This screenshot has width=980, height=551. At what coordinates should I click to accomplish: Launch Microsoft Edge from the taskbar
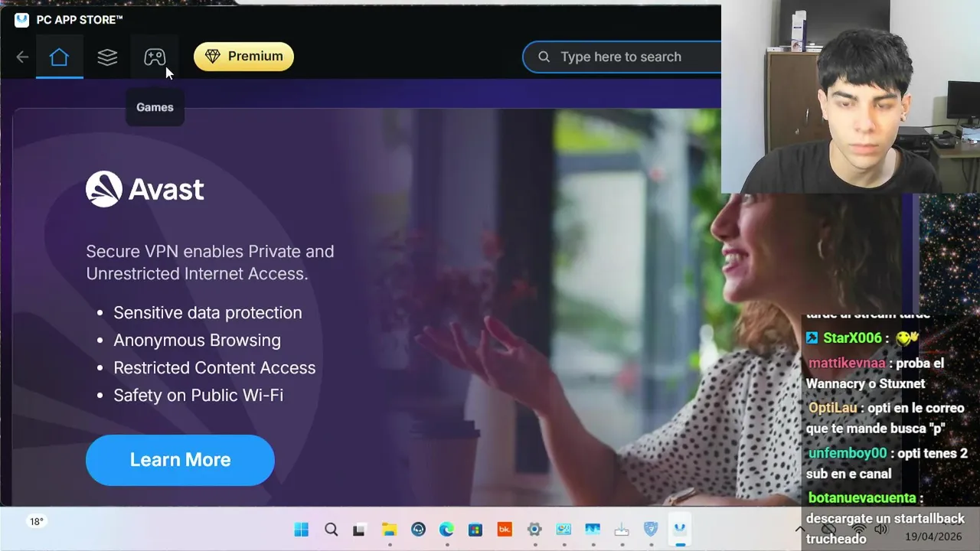click(x=447, y=530)
